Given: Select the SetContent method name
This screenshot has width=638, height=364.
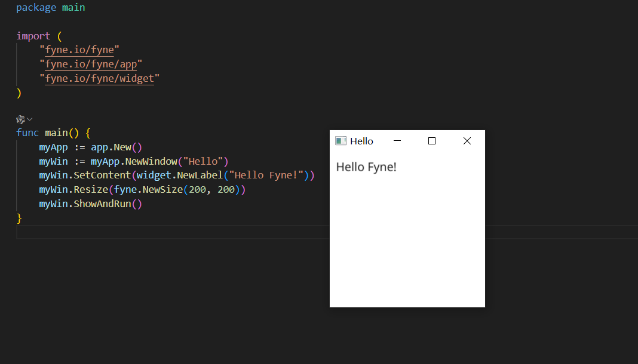Looking at the screenshot, I should 102,175.
